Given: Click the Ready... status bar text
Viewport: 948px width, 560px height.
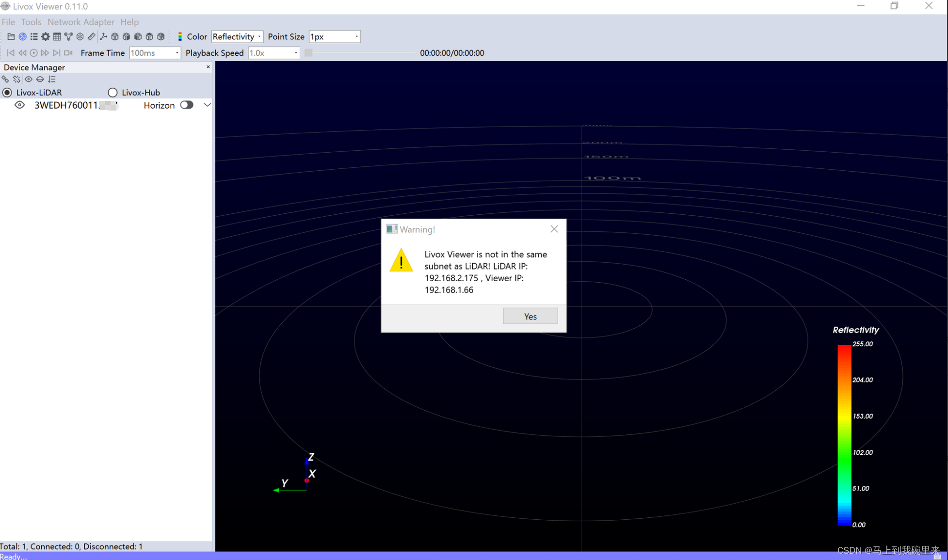Looking at the screenshot, I should [x=14, y=556].
